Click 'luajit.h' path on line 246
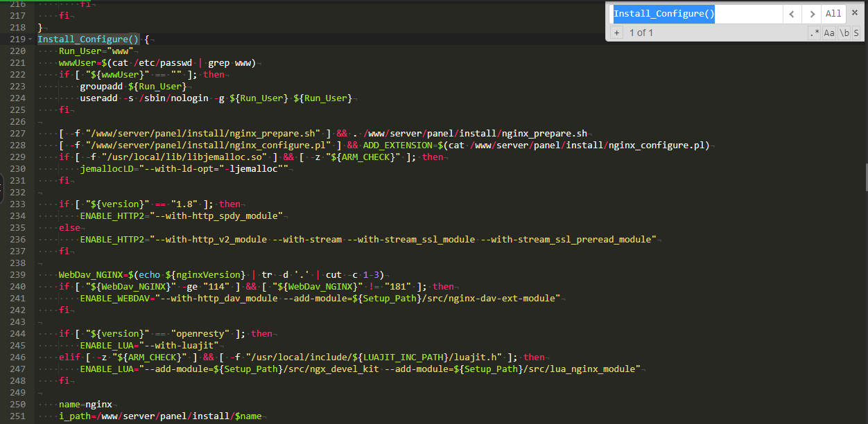The height and width of the screenshot is (424, 868). point(476,357)
